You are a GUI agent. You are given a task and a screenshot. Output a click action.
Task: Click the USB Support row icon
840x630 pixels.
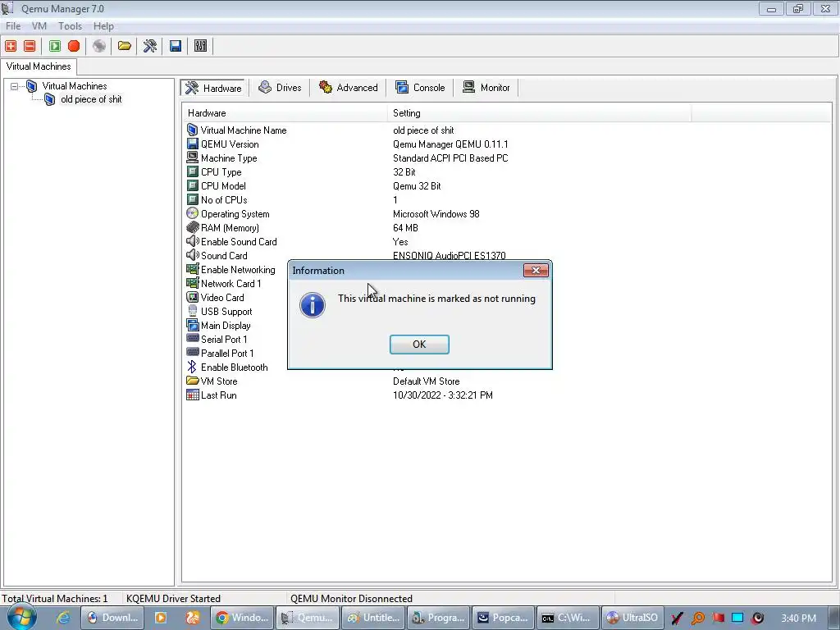point(192,311)
